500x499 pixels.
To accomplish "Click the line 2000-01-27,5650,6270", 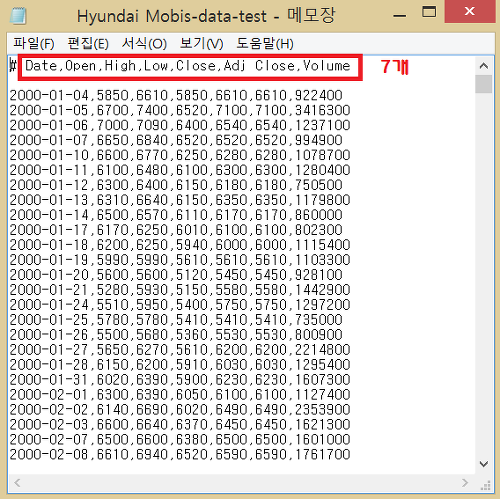I will click(180, 350).
